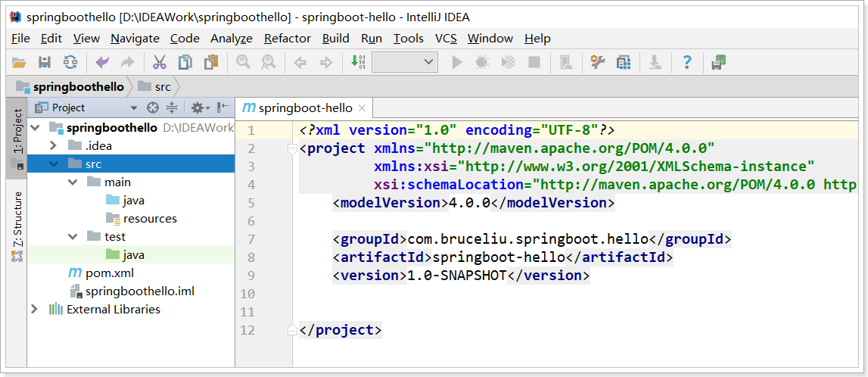The image size is (868, 377).
Task: Click the gray device icon before wrench
Action: tap(566, 62)
